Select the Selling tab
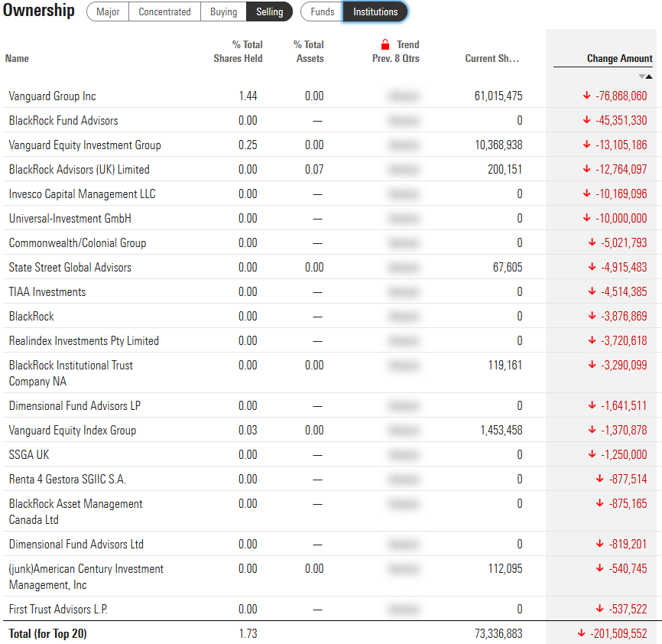This screenshot has width=662, height=644. point(269,11)
